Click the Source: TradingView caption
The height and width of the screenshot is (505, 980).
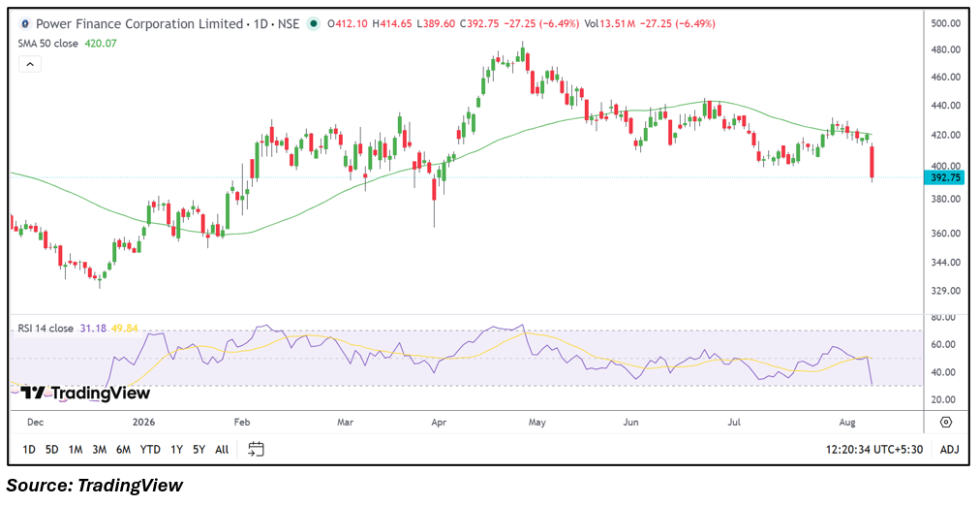click(96, 485)
